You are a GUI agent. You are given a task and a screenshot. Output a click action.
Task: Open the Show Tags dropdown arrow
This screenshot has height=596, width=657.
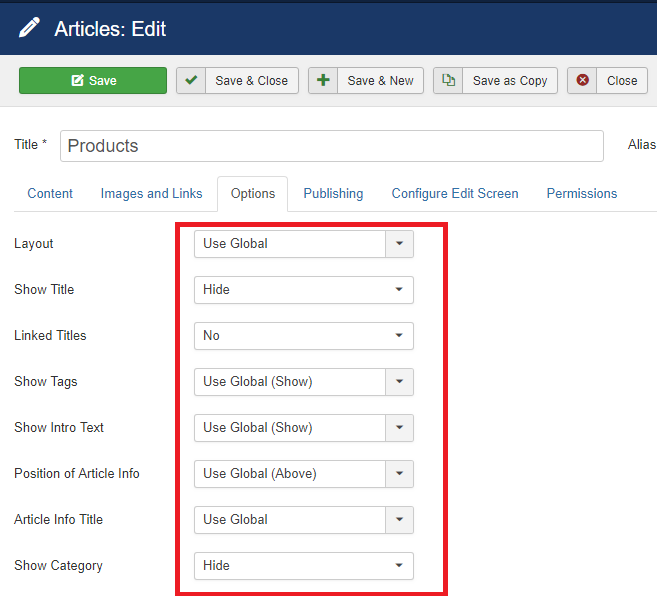(399, 382)
